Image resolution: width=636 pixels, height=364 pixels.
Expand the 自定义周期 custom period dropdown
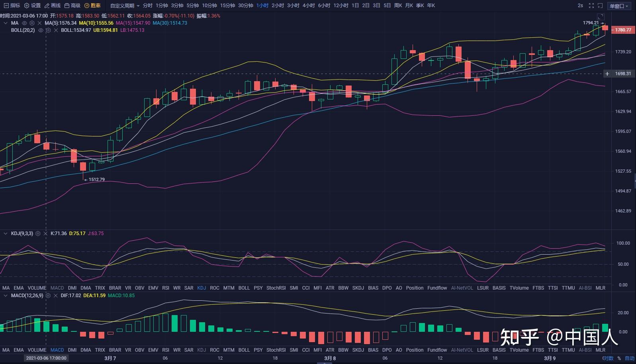coord(125,6)
